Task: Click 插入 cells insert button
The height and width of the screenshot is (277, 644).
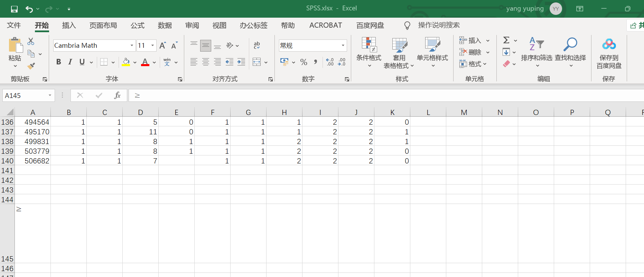Action: coord(470,41)
